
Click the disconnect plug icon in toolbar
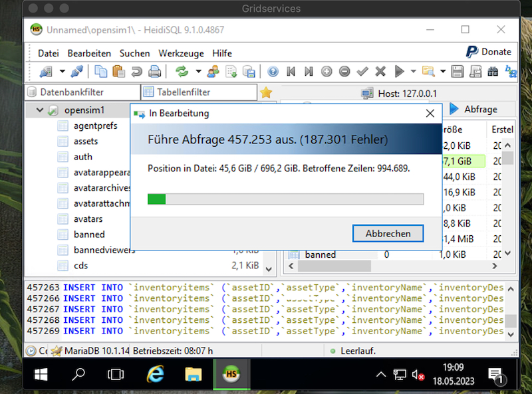[76, 72]
